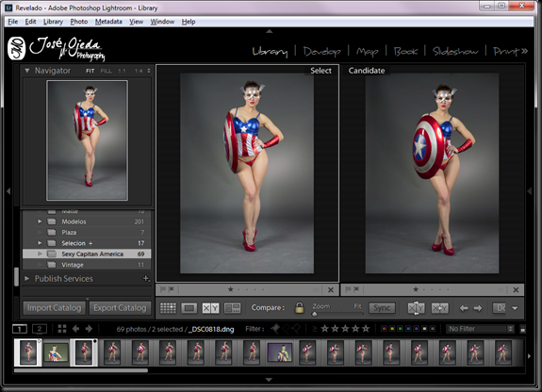Set Navigator zoom to FIT
The width and height of the screenshot is (542, 392).
90,71
